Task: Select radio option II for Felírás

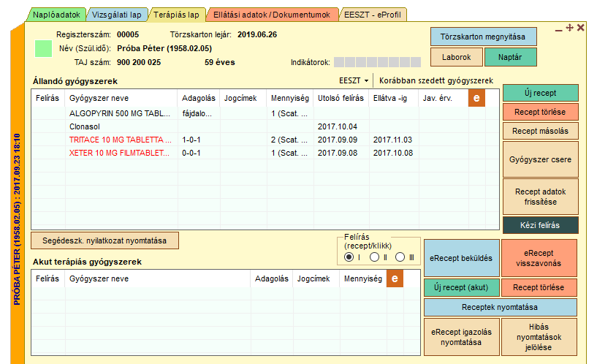Action: [374, 257]
